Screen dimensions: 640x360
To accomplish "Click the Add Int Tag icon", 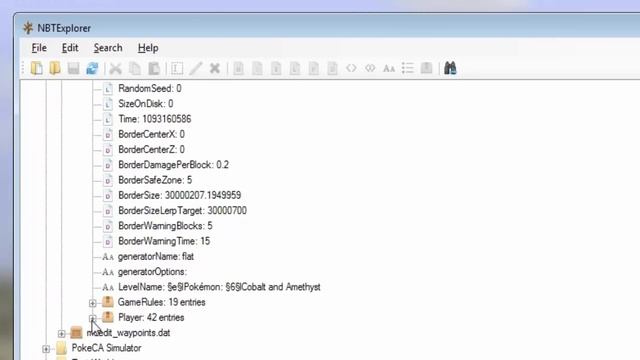I will pos(276,68).
